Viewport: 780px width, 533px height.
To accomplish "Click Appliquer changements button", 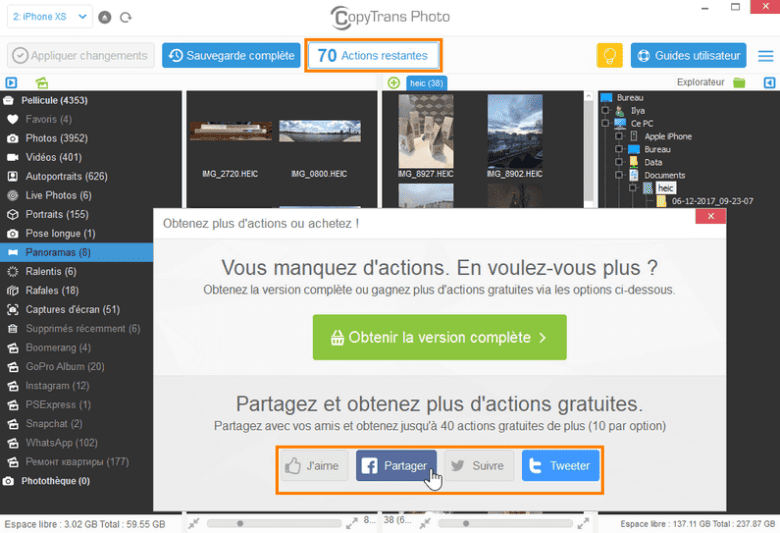I will coord(81,55).
